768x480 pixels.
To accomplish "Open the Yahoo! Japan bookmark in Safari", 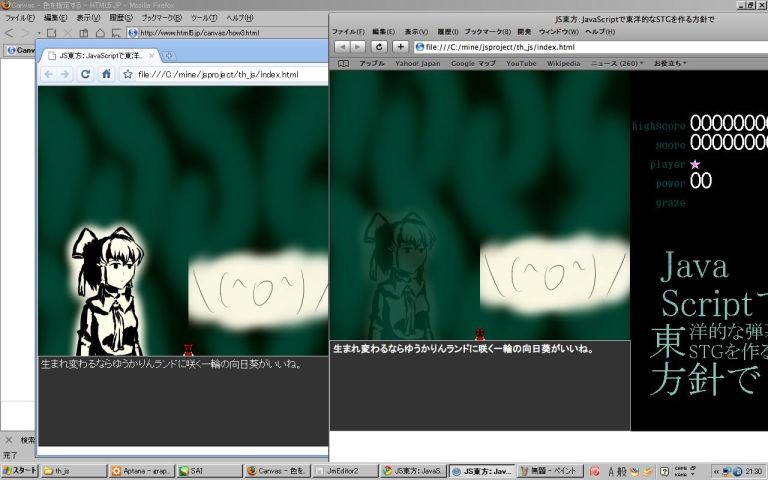I will pyautogui.click(x=418, y=64).
